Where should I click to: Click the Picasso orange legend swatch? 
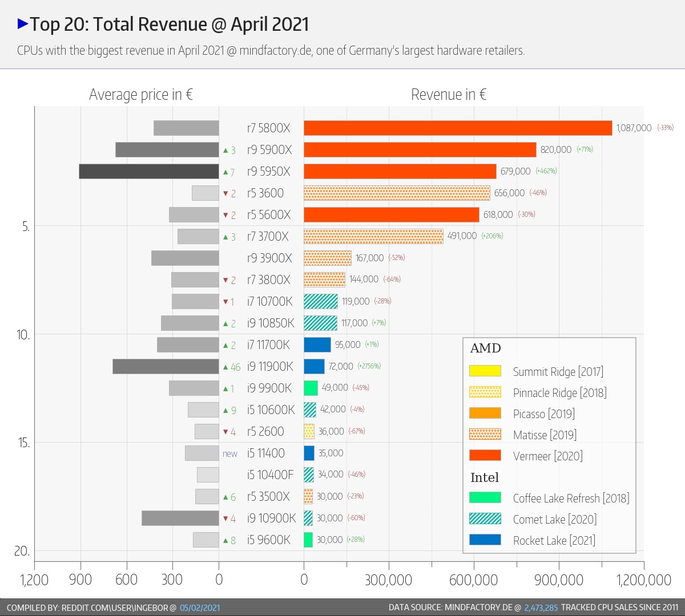click(x=485, y=413)
